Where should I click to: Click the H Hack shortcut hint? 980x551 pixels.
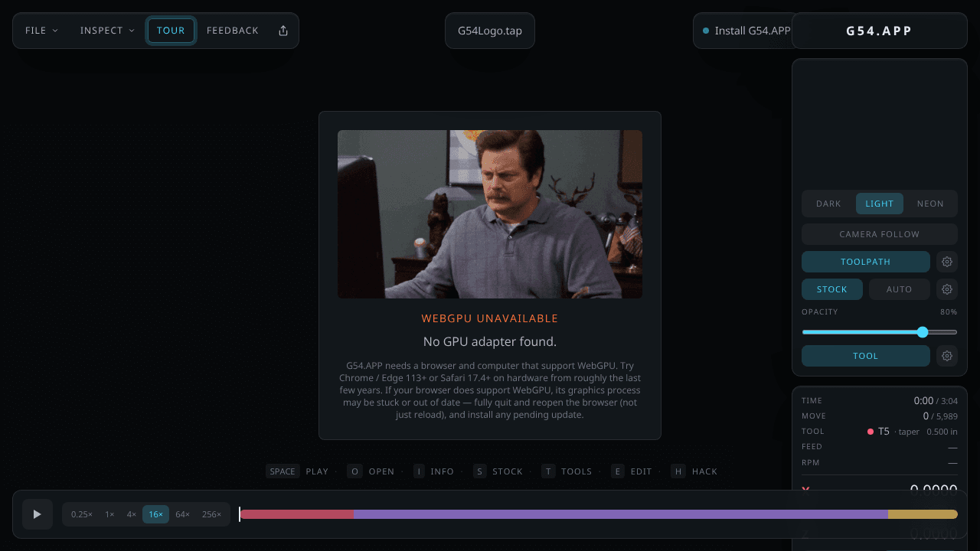tap(694, 471)
